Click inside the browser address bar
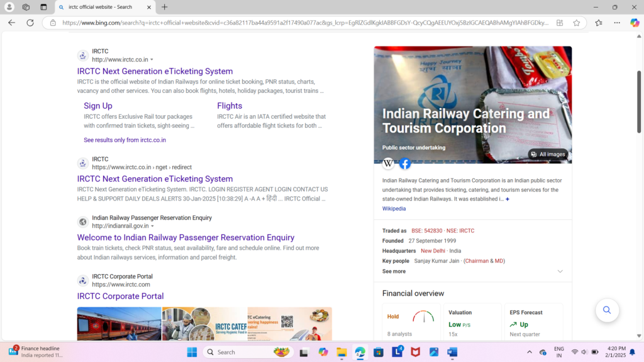This screenshot has width=644, height=362. point(252,22)
